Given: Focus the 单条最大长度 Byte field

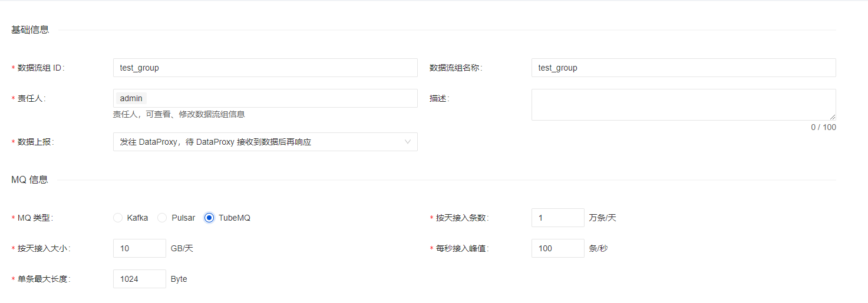Looking at the screenshot, I should [139, 279].
